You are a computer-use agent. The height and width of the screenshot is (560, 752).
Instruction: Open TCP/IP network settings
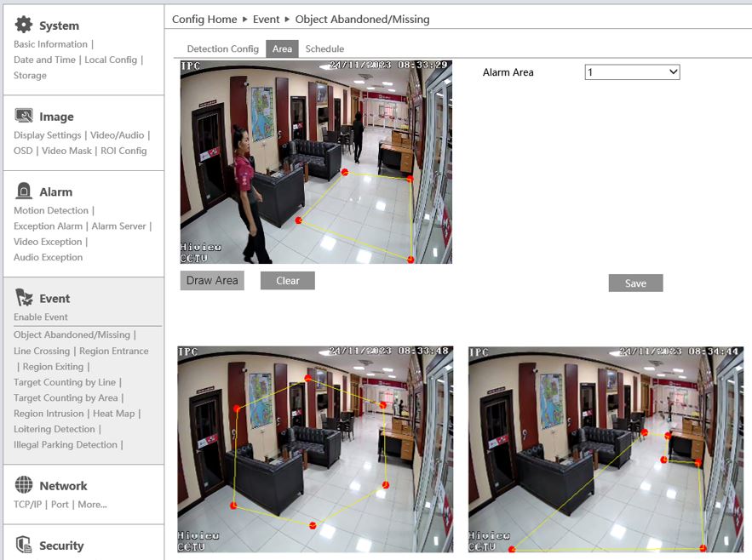pyautogui.click(x=29, y=504)
